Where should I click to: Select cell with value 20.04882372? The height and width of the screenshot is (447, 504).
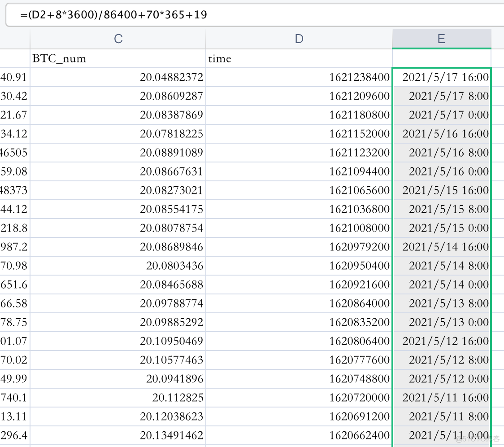pos(118,77)
